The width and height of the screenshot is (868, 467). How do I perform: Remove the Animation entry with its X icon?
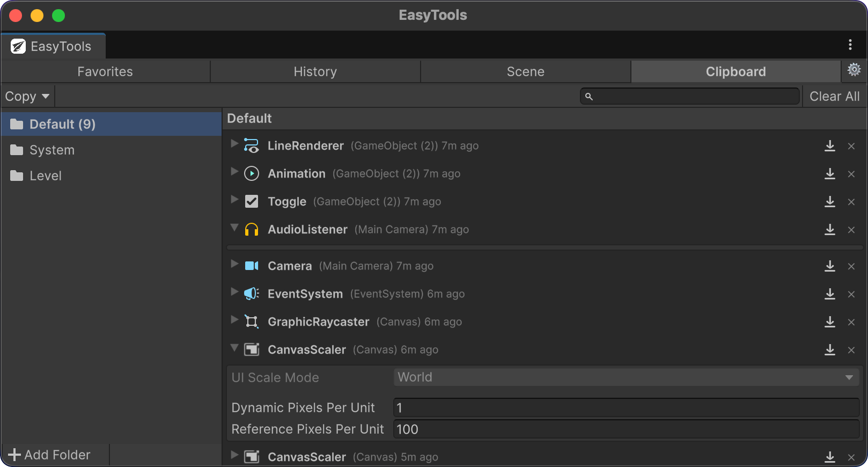pyautogui.click(x=851, y=174)
